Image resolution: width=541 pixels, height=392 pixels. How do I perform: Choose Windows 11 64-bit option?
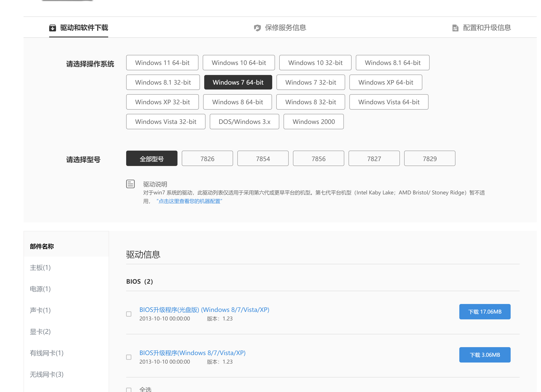[x=162, y=63]
